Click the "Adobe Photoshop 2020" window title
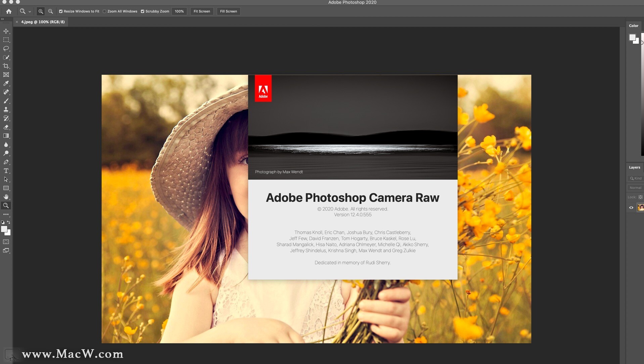The width and height of the screenshot is (644, 364). tap(352, 2)
